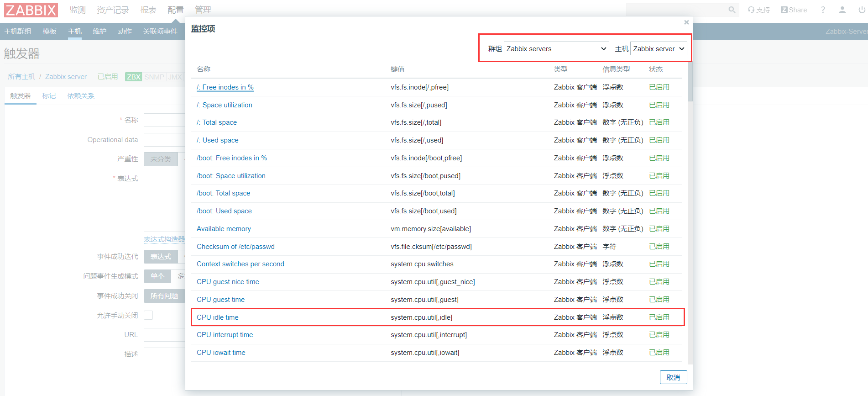
Task: Open the user profile icon
Action: point(842,10)
